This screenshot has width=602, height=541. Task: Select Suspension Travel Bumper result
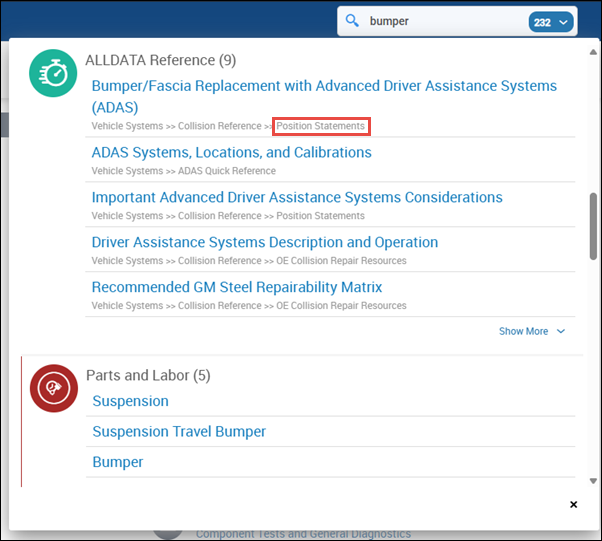[x=179, y=432]
